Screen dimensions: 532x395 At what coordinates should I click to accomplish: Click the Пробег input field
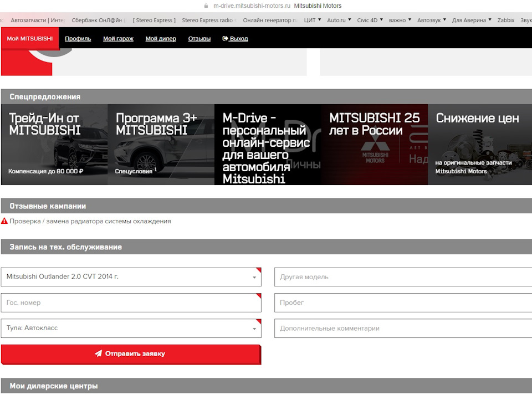[x=403, y=302]
